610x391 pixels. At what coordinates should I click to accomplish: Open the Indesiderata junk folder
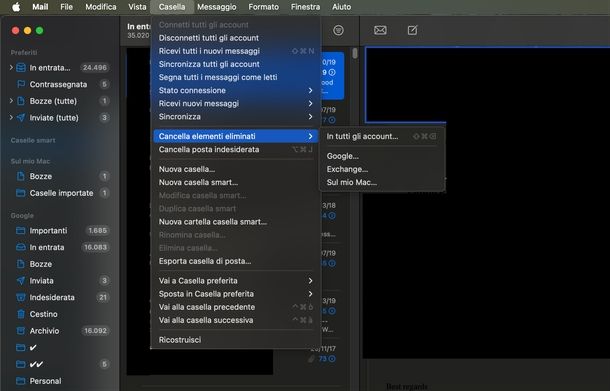59,298
